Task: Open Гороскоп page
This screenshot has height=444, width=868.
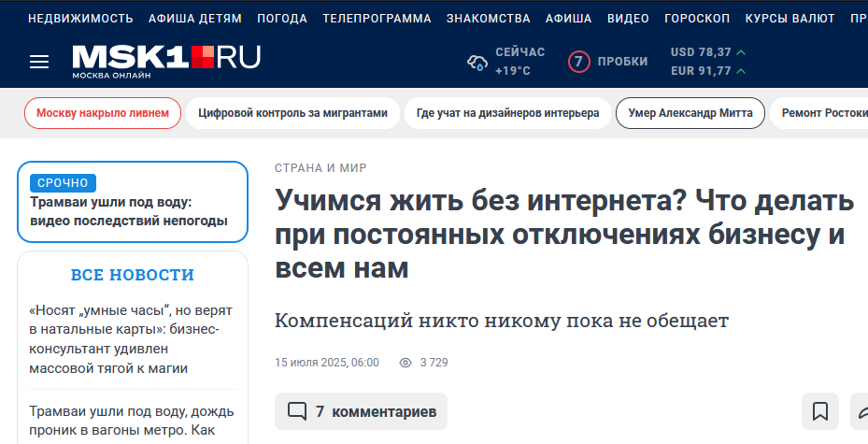Action: pyautogui.click(x=697, y=19)
